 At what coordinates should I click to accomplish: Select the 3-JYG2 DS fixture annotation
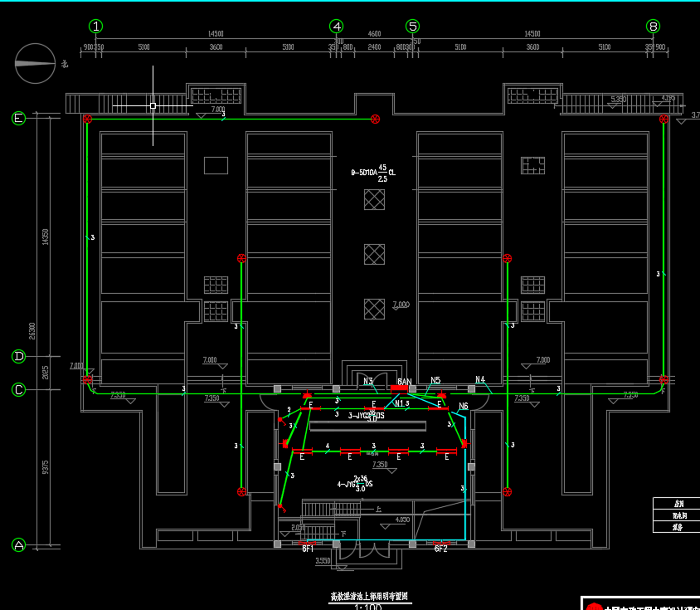367,416
